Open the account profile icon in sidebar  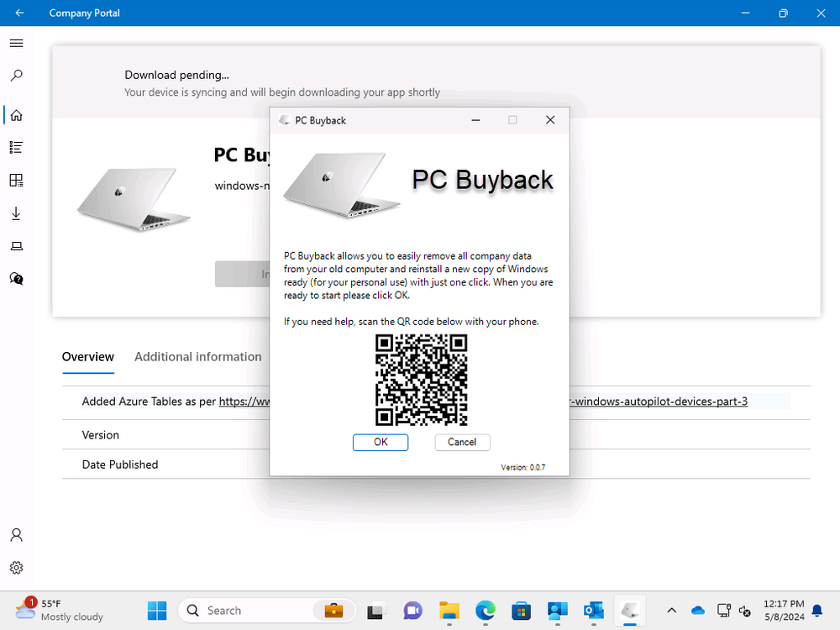(17, 534)
